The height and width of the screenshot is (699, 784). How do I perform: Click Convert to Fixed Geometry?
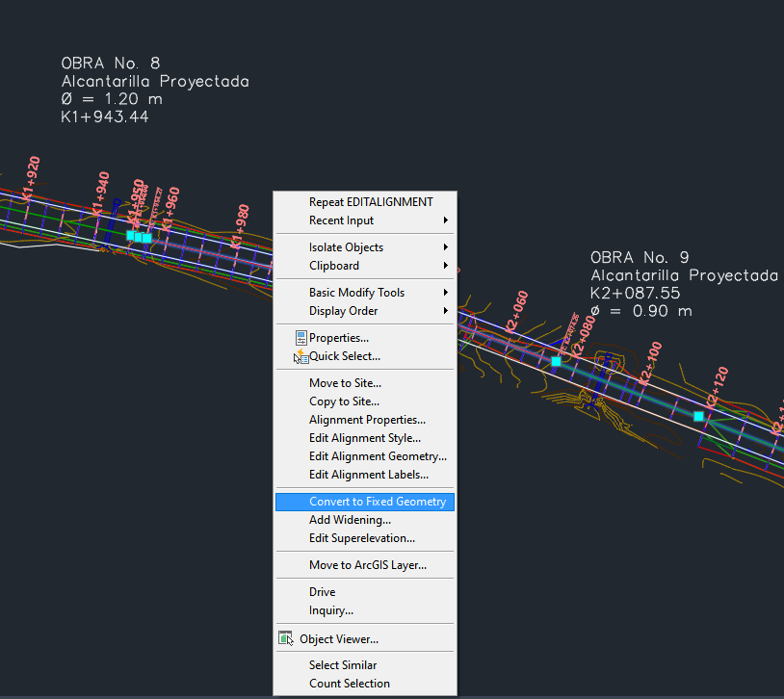click(365, 502)
